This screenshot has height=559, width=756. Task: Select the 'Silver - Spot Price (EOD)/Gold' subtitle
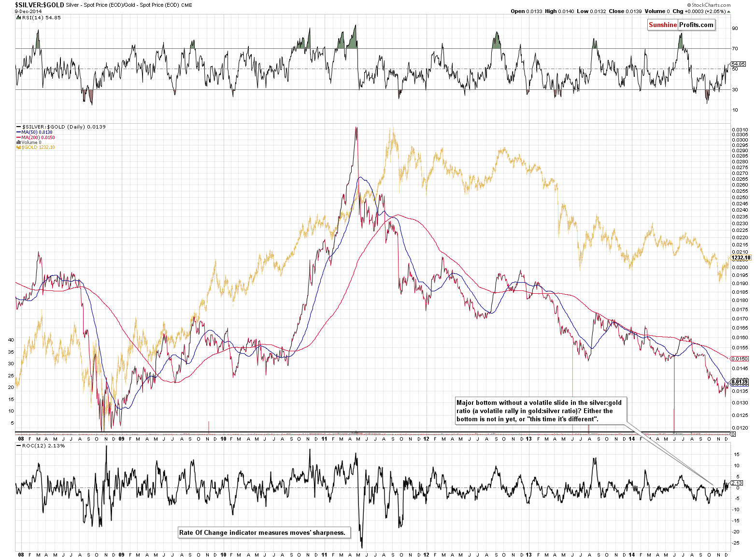point(100,5)
